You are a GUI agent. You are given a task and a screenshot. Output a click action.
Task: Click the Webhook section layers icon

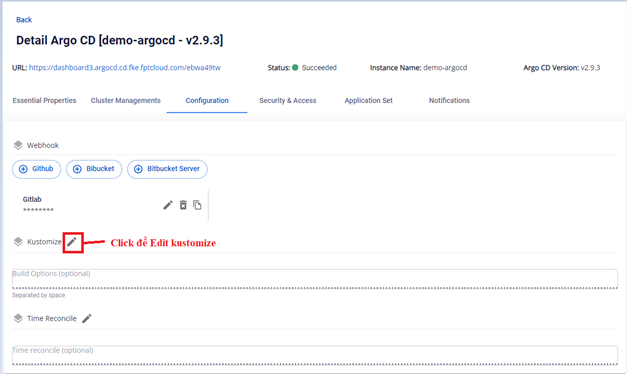(x=18, y=145)
